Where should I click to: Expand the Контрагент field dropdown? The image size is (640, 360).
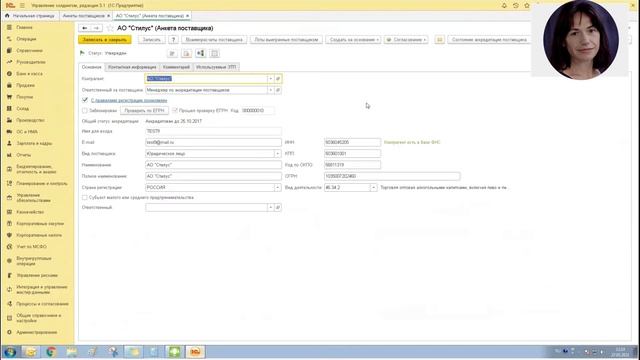270,78
